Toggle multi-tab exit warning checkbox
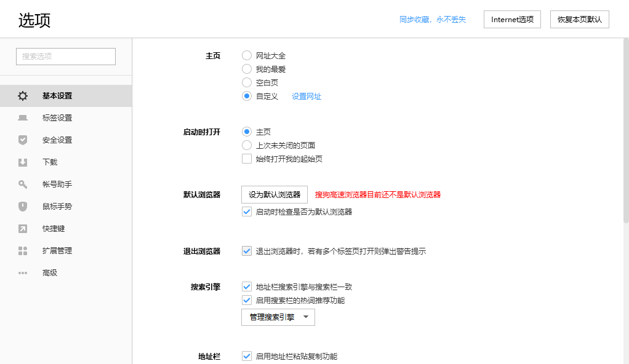Screen dimensions: 629x364 pyautogui.click(x=247, y=251)
